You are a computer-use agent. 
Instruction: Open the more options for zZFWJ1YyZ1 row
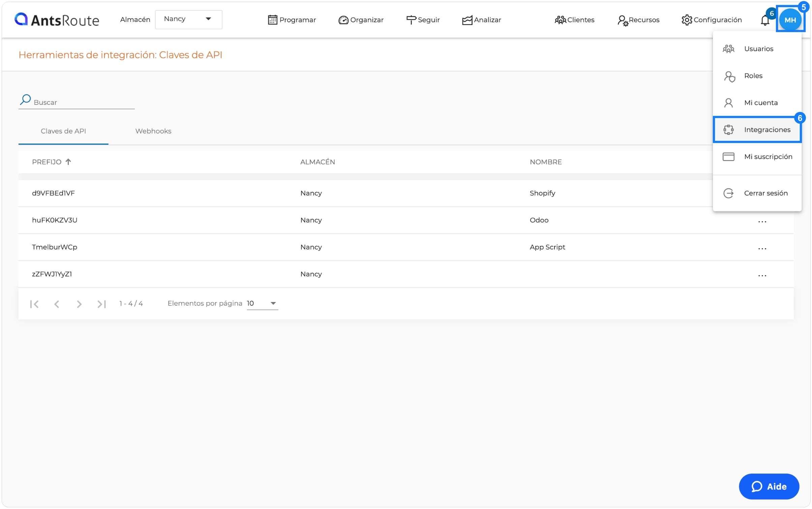762,275
